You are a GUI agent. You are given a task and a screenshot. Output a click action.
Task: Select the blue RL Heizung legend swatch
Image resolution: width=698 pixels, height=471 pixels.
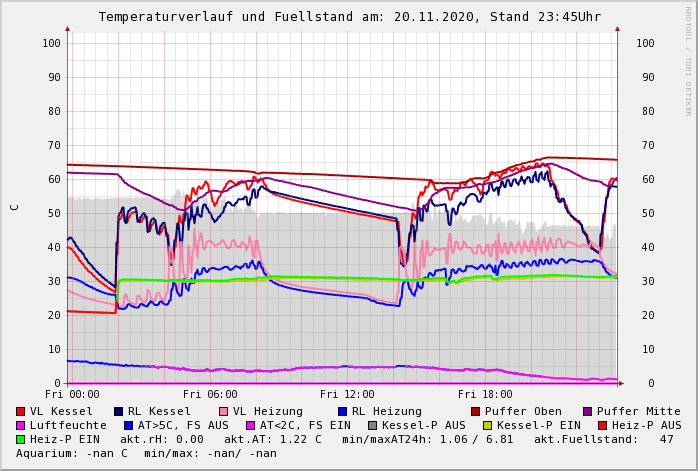point(342,411)
